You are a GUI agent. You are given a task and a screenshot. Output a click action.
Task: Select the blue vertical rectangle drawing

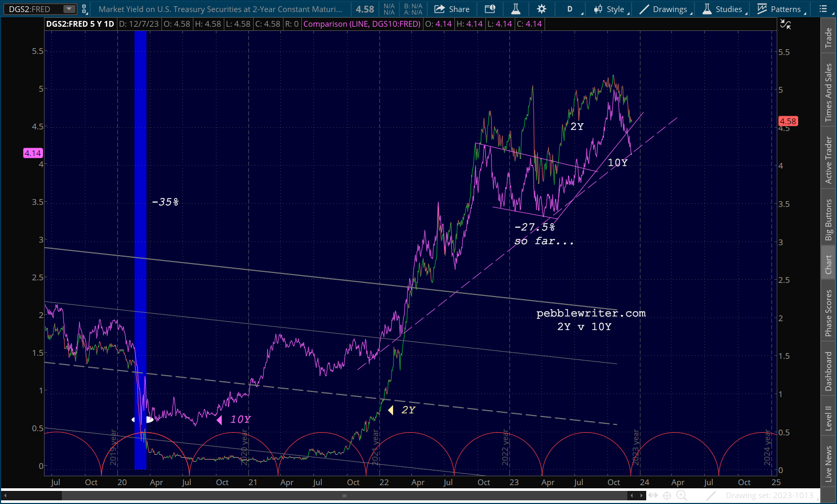pyautogui.click(x=140, y=250)
